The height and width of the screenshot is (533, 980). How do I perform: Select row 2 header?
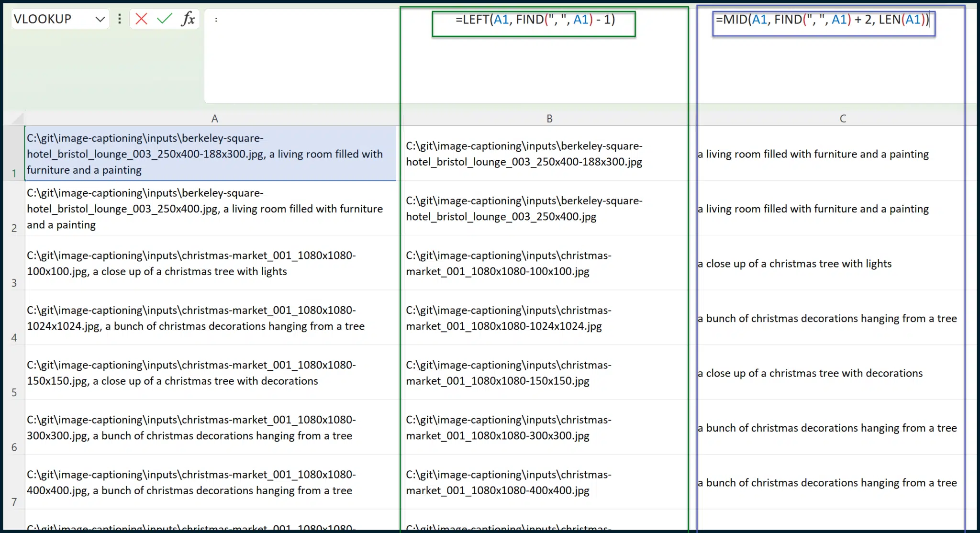[x=14, y=208]
